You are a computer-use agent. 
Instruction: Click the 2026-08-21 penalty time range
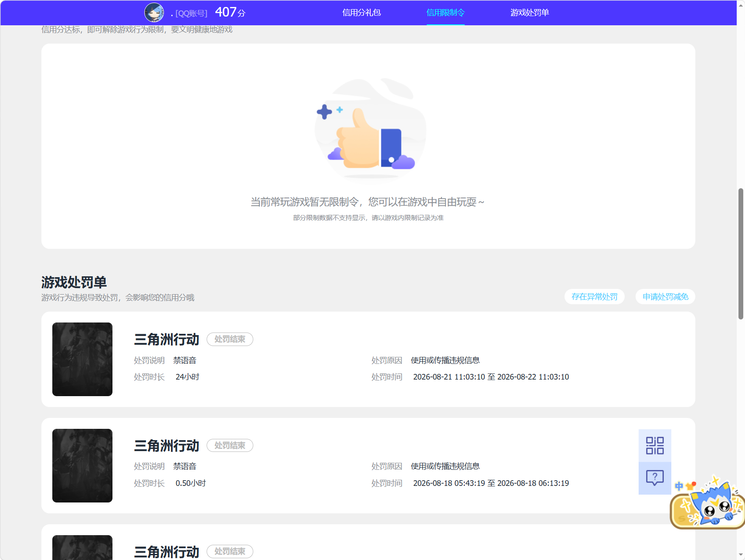(x=491, y=377)
